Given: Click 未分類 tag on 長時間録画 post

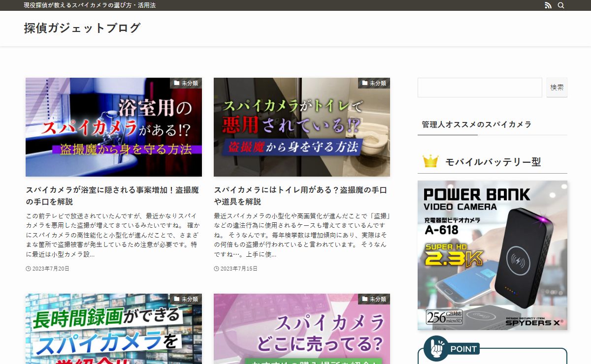Looking at the screenshot, I should pyautogui.click(x=186, y=299).
